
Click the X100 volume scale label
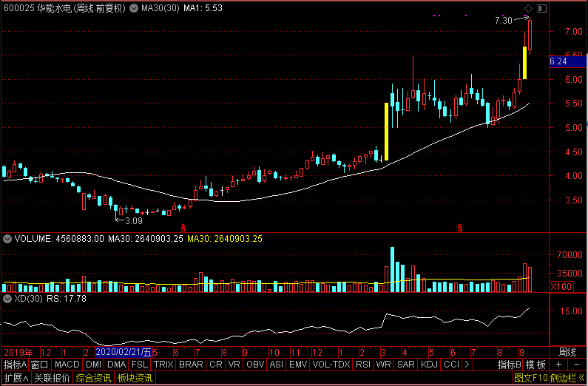click(x=561, y=287)
